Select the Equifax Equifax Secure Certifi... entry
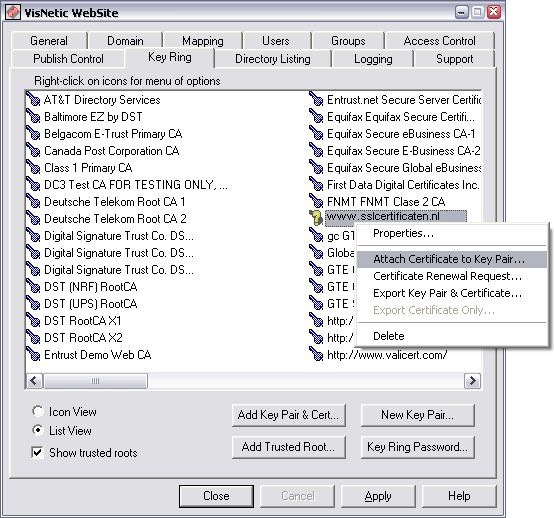 tap(401, 117)
